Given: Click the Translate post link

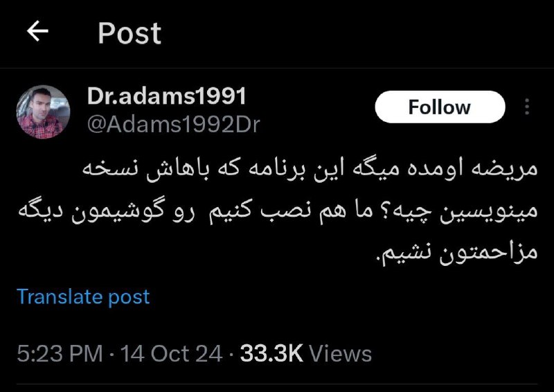Looking at the screenshot, I should [83, 296].
